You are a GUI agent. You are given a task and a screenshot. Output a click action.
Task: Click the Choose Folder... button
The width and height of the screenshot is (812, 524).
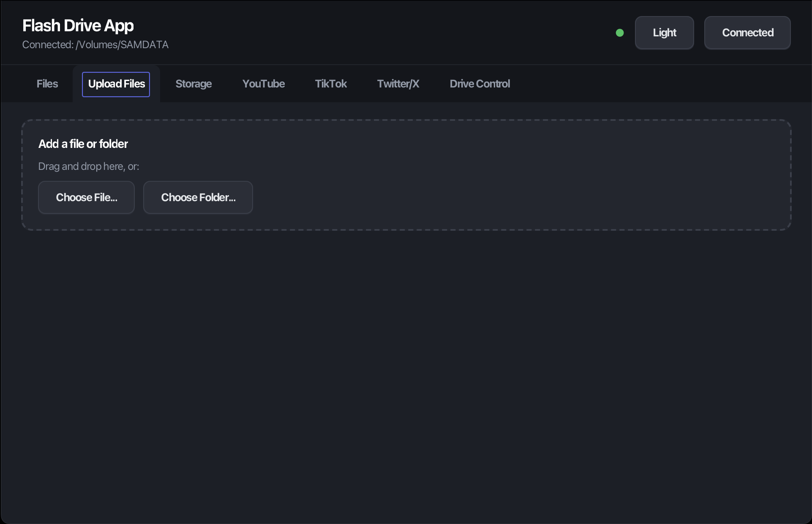tap(198, 197)
